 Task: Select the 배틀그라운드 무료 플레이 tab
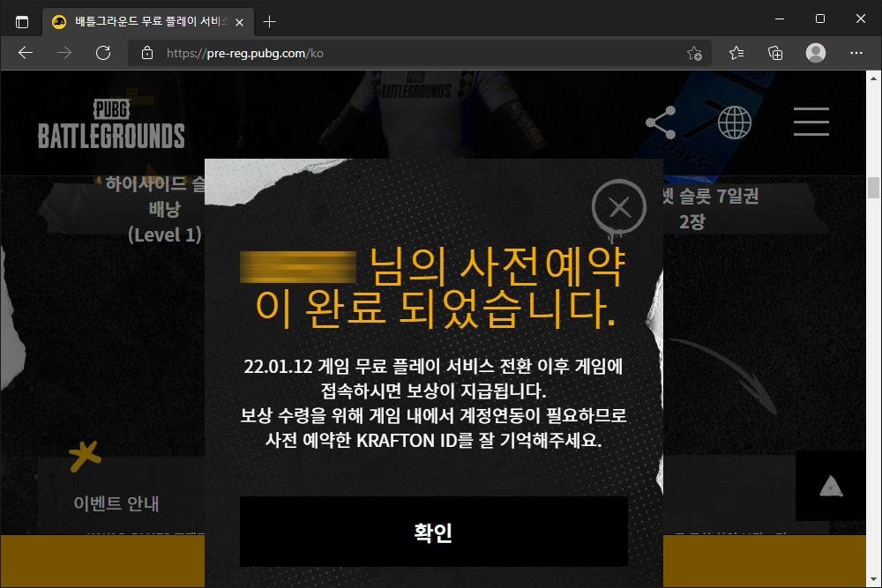click(149, 22)
